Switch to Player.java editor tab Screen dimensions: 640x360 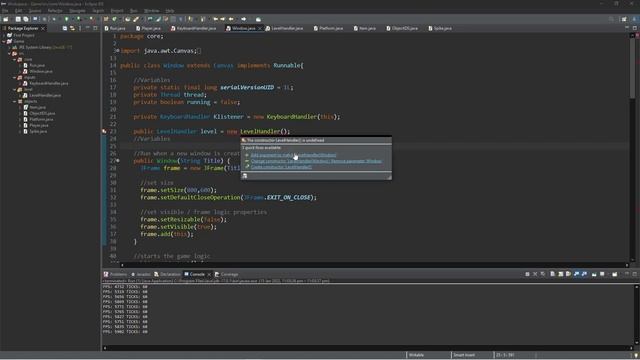[149, 28]
